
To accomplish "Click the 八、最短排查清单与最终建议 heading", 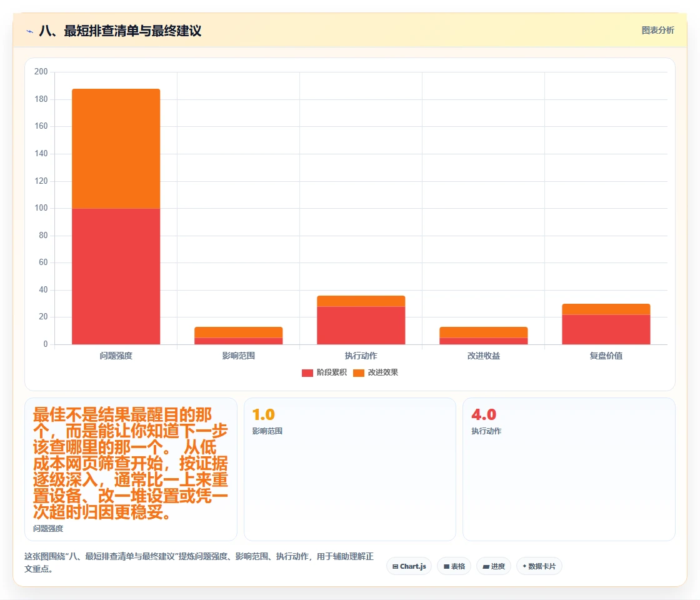I will click(121, 31).
